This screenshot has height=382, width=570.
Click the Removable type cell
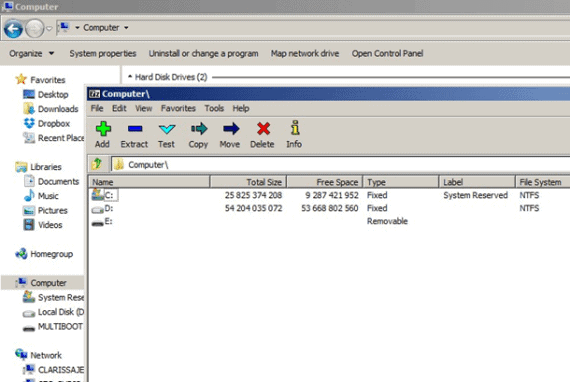pos(387,221)
